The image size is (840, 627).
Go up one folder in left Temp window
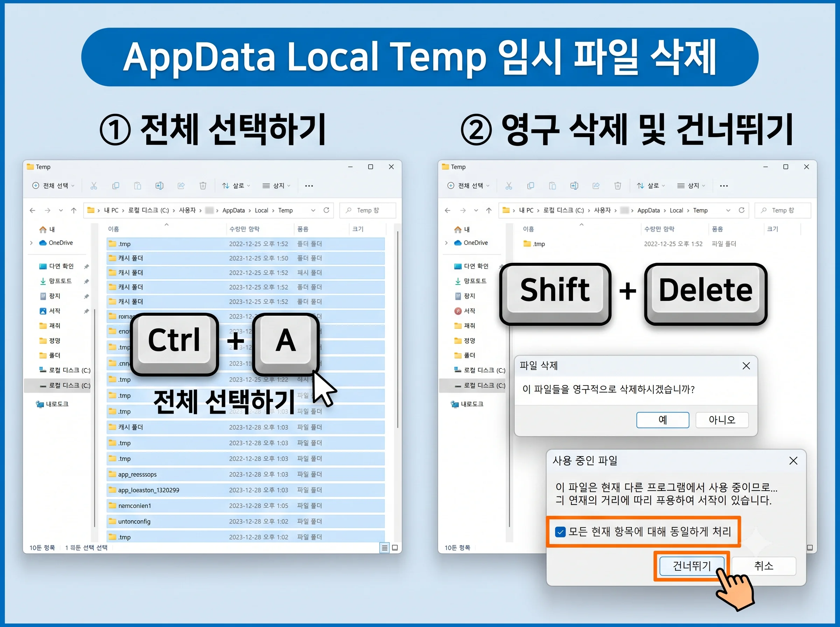[x=73, y=210]
